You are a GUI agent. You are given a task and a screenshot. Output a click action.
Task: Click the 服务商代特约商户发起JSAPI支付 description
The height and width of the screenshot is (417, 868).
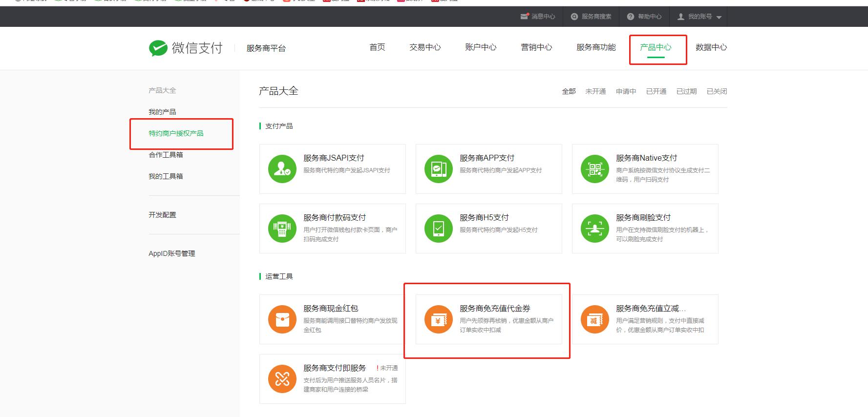347,170
